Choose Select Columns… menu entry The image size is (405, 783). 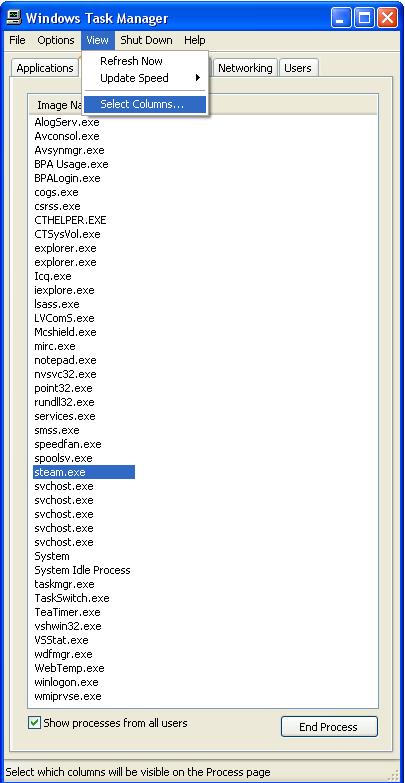click(145, 104)
